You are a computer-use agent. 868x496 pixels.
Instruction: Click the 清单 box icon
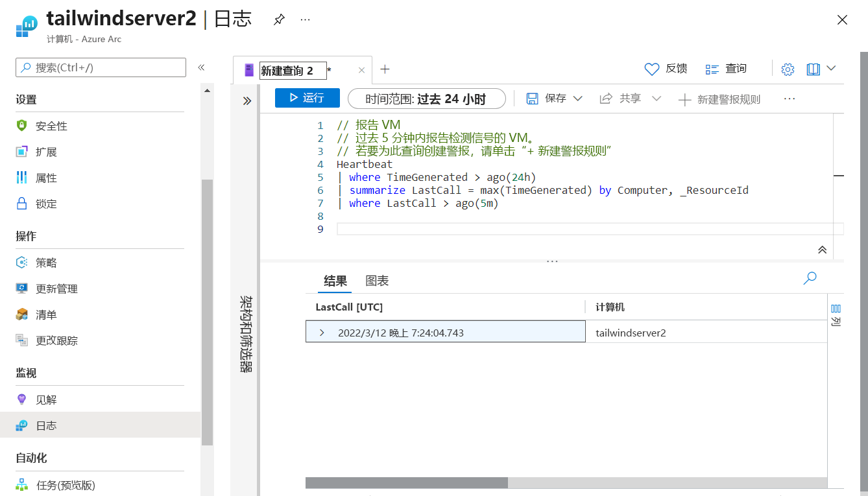tap(22, 314)
